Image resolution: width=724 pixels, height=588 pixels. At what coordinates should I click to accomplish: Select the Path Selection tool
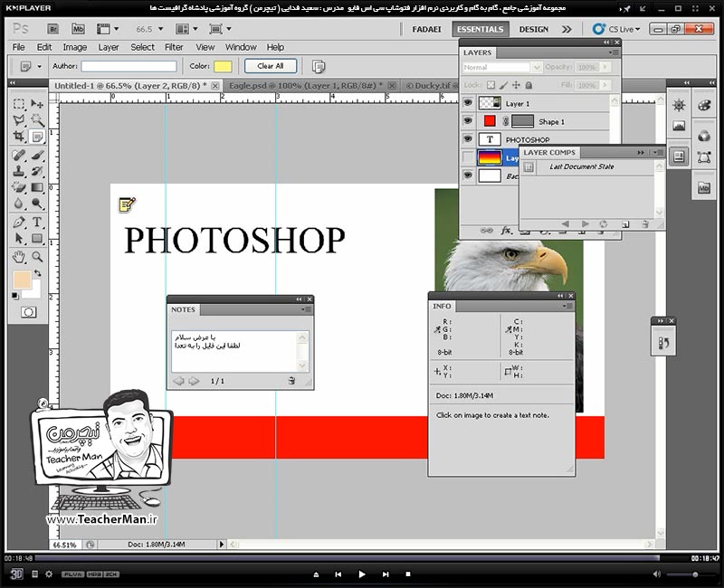(19, 238)
